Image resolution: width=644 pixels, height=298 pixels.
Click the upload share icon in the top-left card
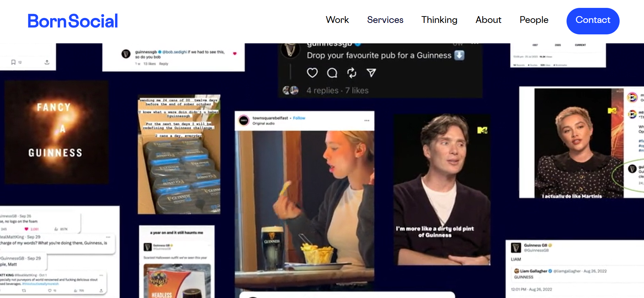pyautogui.click(x=47, y=62)
